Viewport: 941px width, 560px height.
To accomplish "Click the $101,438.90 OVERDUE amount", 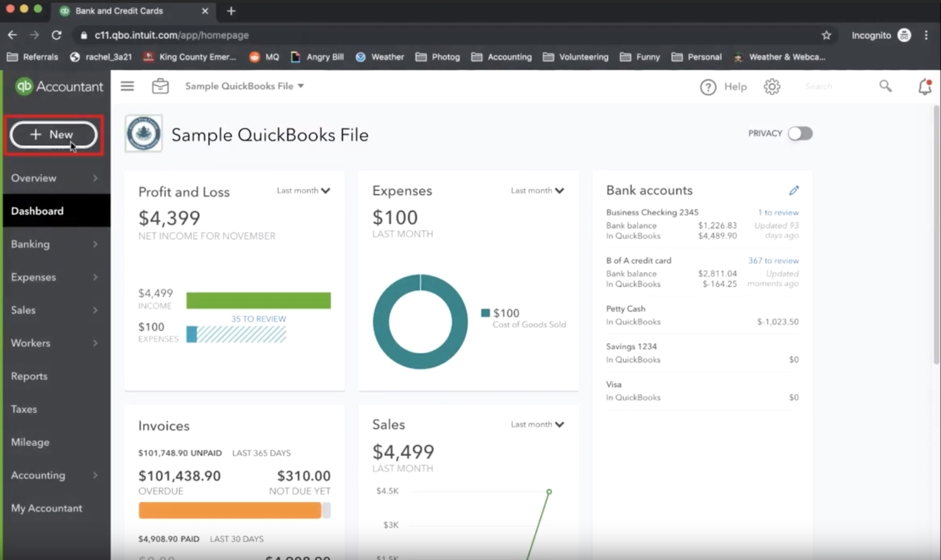I will [179, 476].
